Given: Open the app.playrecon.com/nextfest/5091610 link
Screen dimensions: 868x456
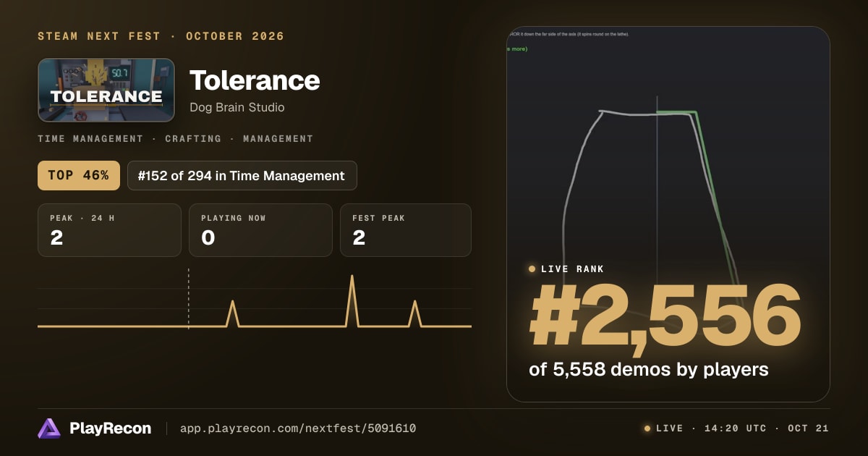Looking at the screenshot, I should 298,428.
